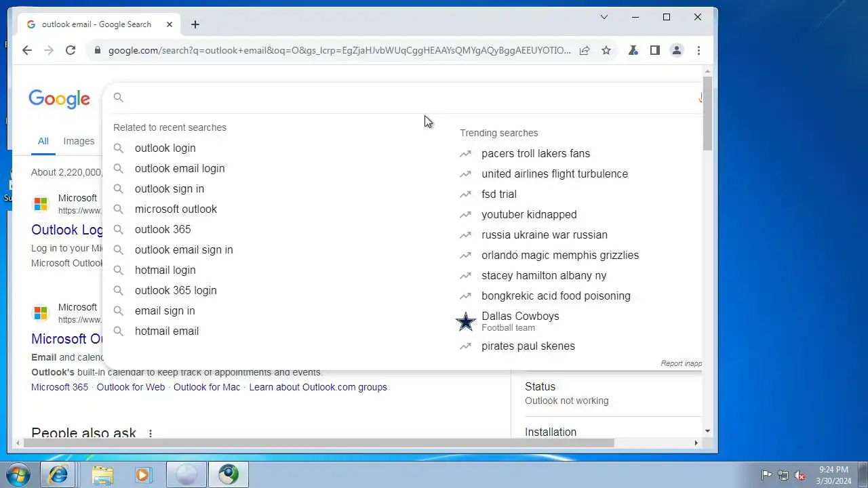Open the tab search chevron in the title bar
This screenshot has width=868, height=488.
(x=604, y=17)
